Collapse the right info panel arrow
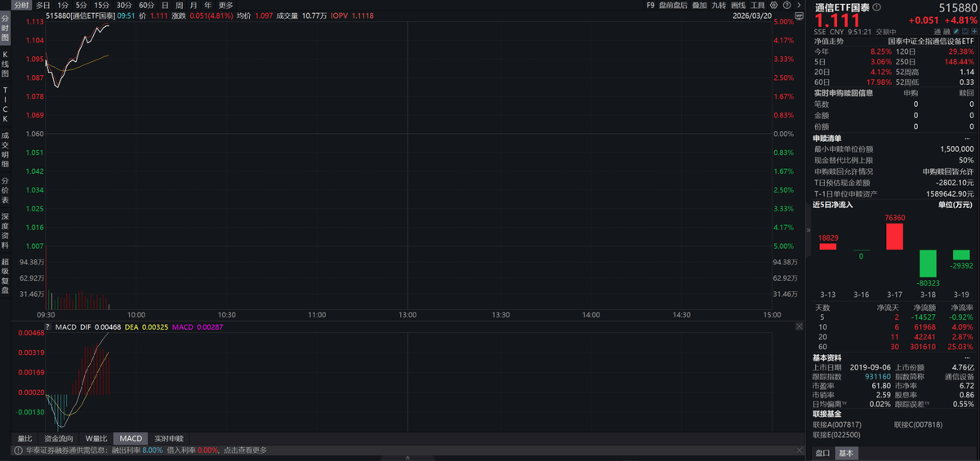 808,231
